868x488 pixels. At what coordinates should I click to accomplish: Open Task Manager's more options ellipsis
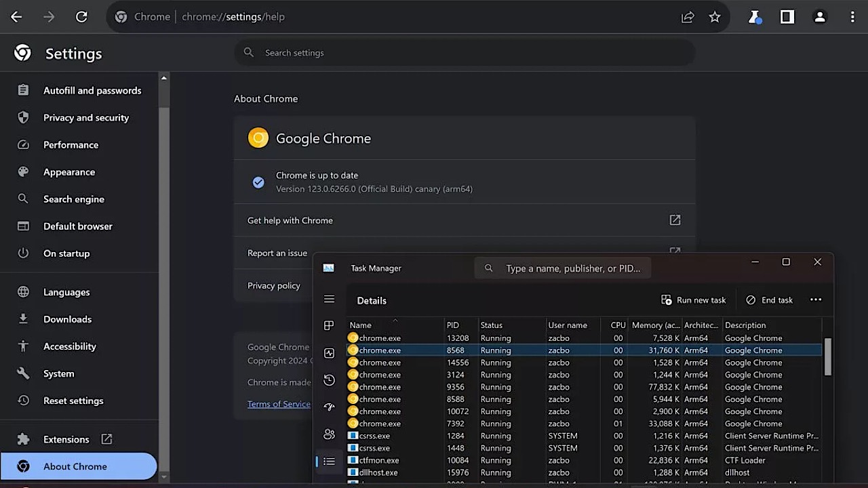[816, 300]
